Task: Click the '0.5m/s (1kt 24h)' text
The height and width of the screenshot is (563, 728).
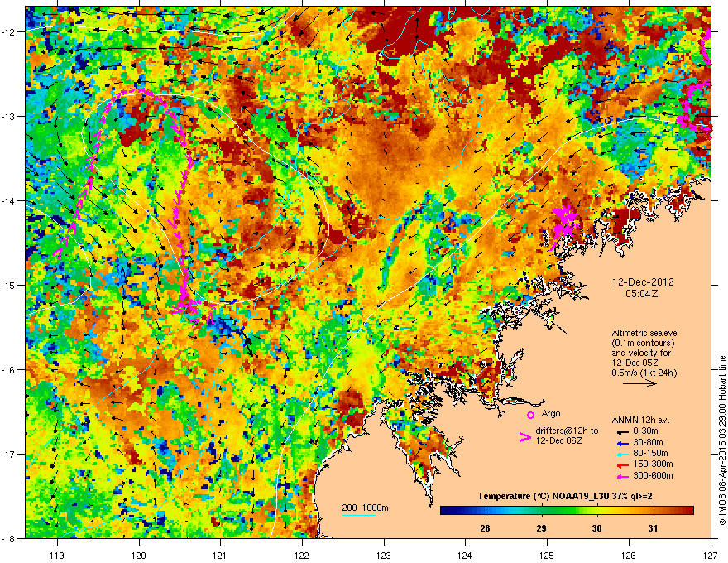Action: tap(644, 373)
